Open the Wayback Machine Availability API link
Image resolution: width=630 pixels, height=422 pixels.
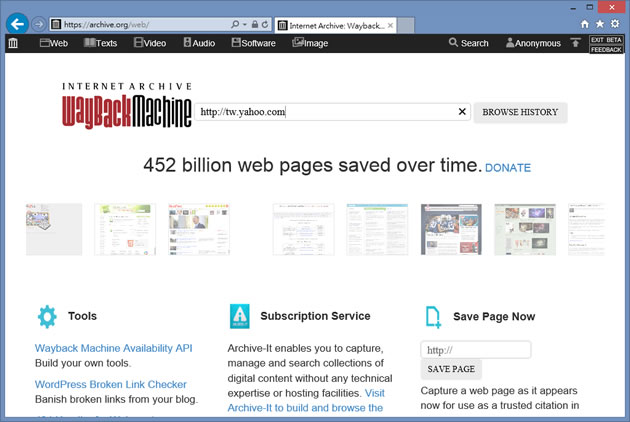[114, 348]
